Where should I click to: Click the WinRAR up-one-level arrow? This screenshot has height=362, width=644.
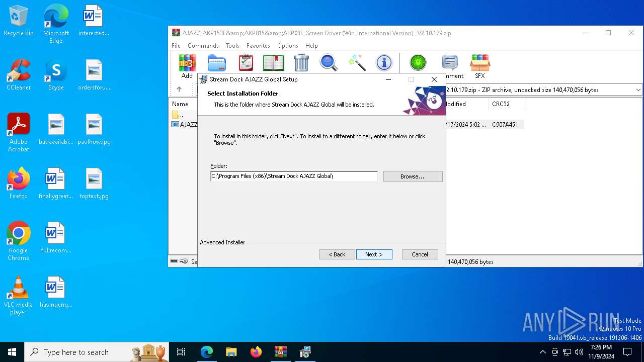pyautogui.click(x=179, y=89)
